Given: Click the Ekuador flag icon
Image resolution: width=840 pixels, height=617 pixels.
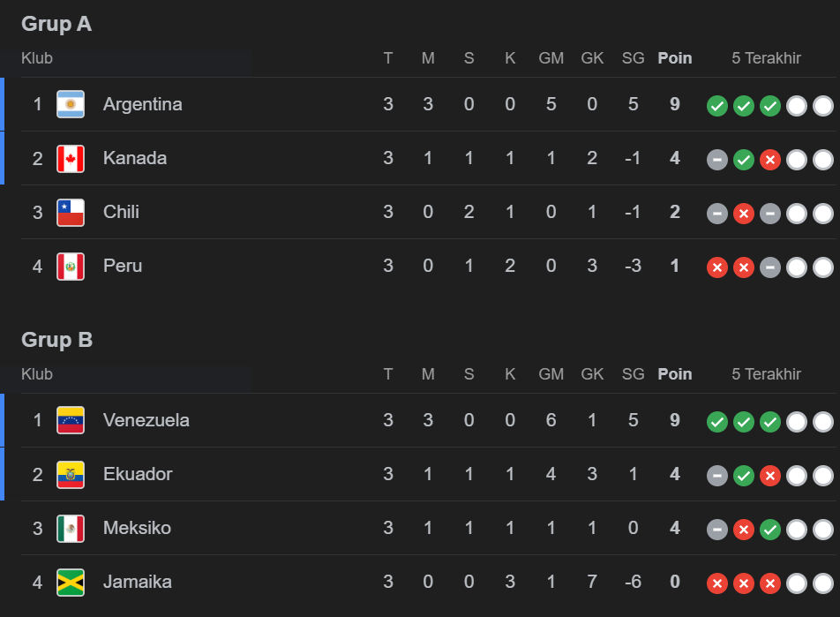Looking at the screenshot, I should click(71, 475).
